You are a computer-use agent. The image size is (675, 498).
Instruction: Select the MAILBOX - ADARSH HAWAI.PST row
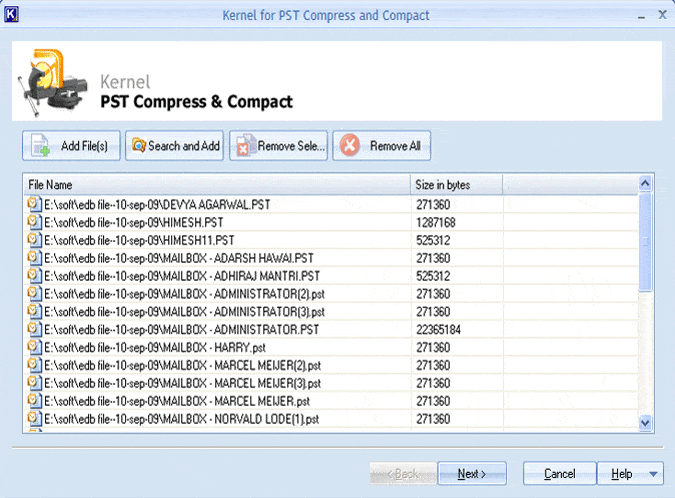(x=331, y=258)
